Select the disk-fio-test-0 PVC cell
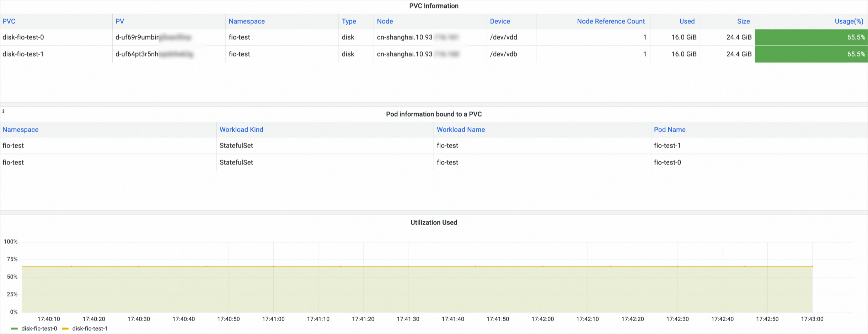This screenshot has width=868, height=334. pos(23,37)
